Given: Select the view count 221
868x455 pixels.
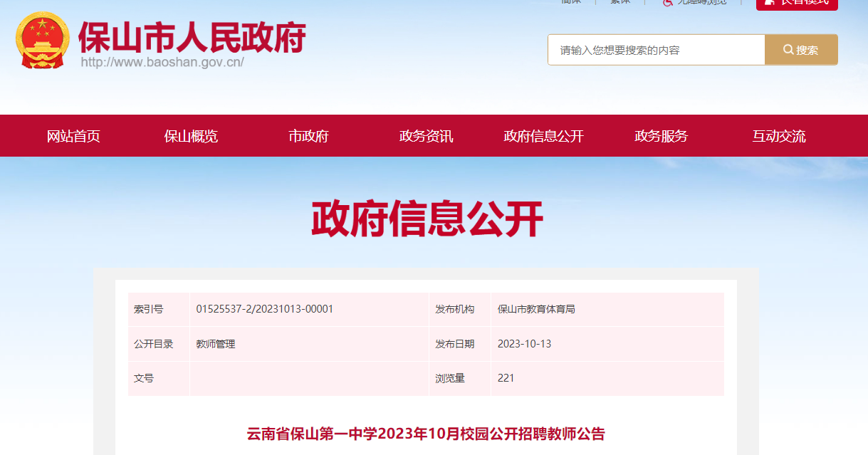Looking at the screenshot, I should tap(506, 378).
